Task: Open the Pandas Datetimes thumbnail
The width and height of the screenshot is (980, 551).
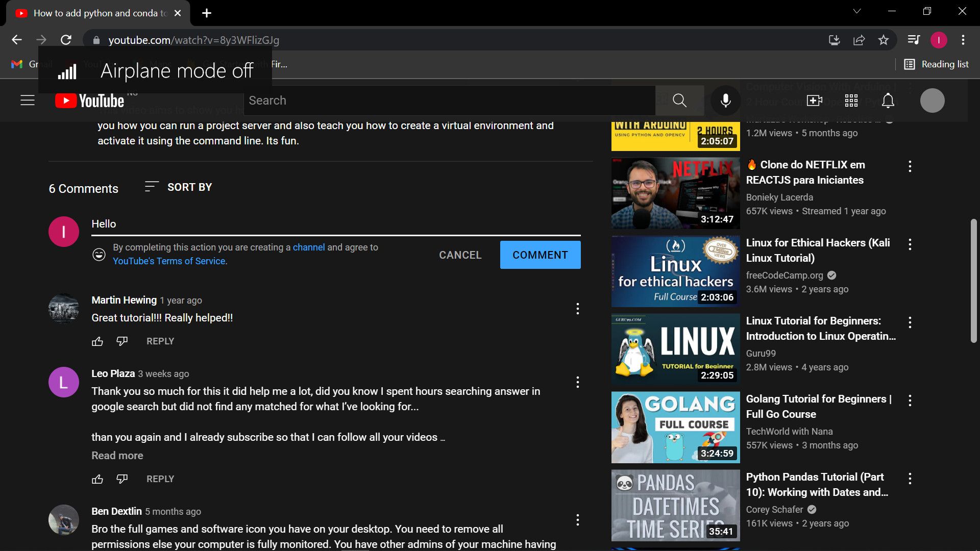Action: pos(675,506)
